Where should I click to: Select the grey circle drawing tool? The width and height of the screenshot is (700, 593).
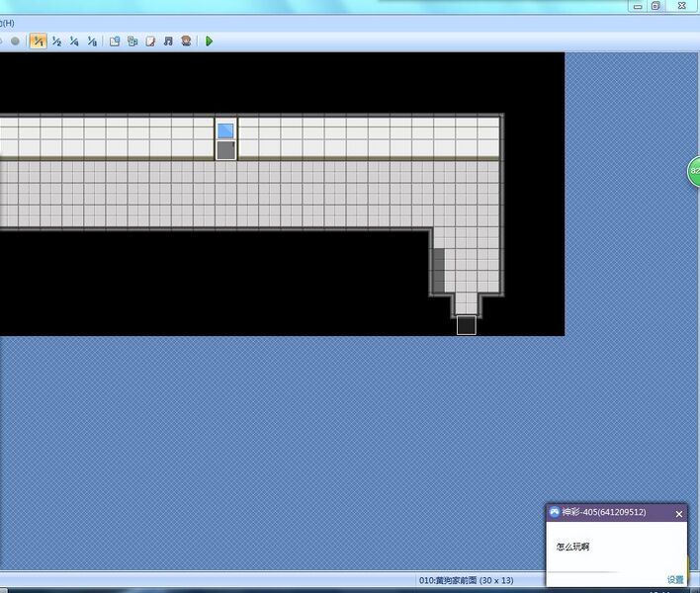point(15,42)
